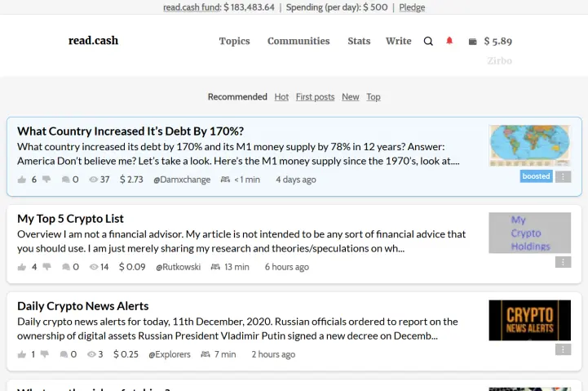Click the wallet icon beside $5.89

[x=472, y=42]
